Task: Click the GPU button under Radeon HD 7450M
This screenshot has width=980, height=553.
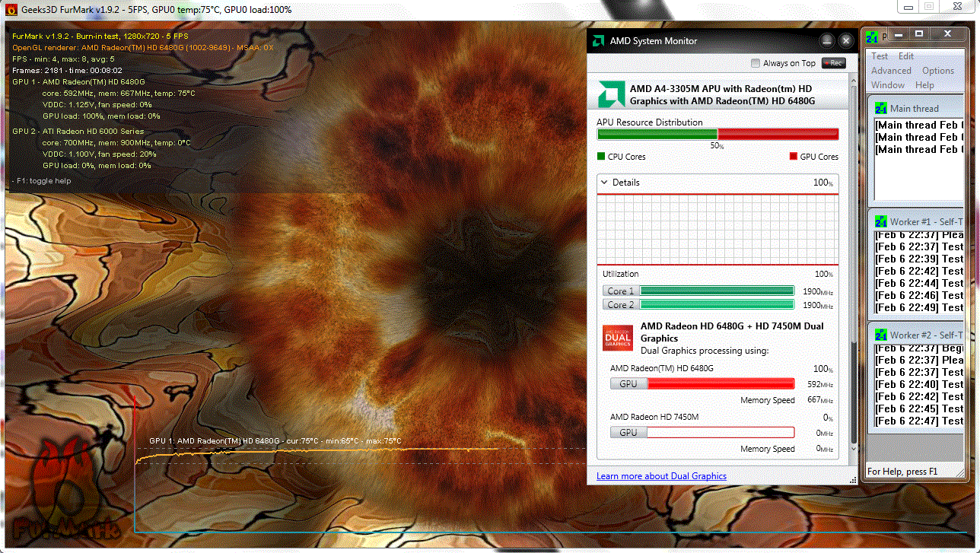Action: (x=628, y=432)
